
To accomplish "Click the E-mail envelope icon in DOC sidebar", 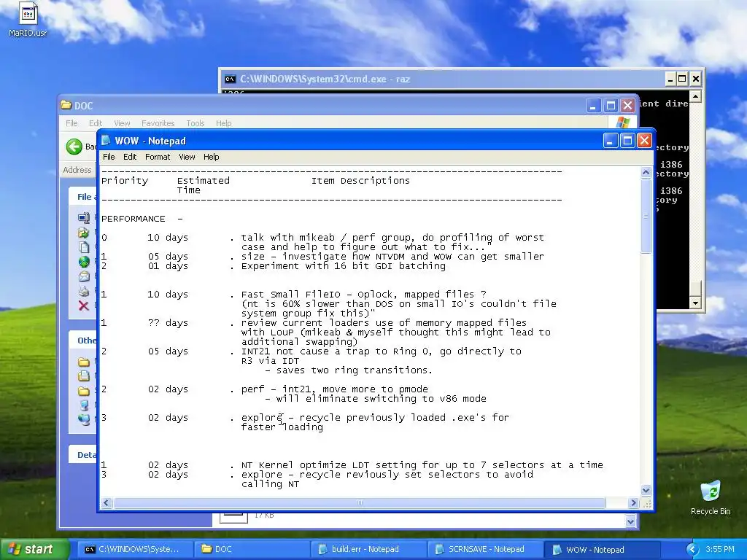I will pos(84,276).
